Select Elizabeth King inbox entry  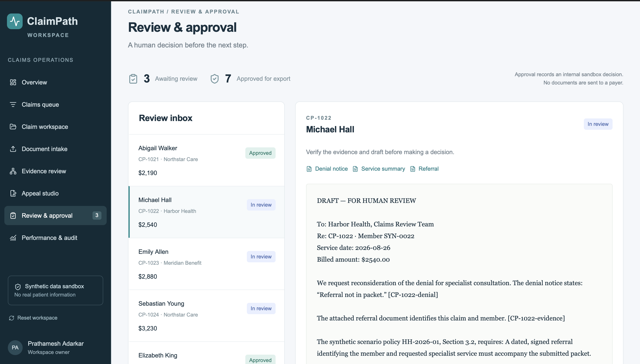pos(206,353)
